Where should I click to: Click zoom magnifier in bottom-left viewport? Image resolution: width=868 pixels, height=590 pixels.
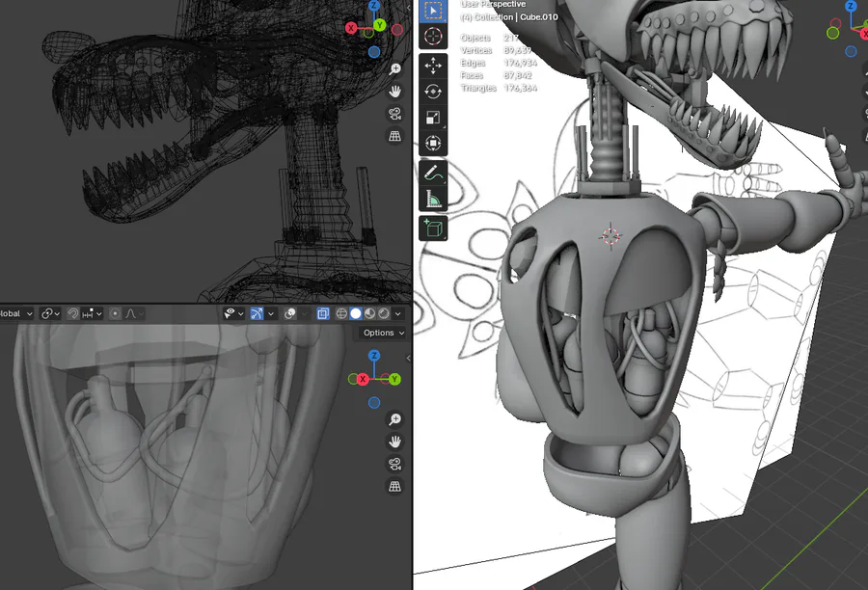(394, 419)
